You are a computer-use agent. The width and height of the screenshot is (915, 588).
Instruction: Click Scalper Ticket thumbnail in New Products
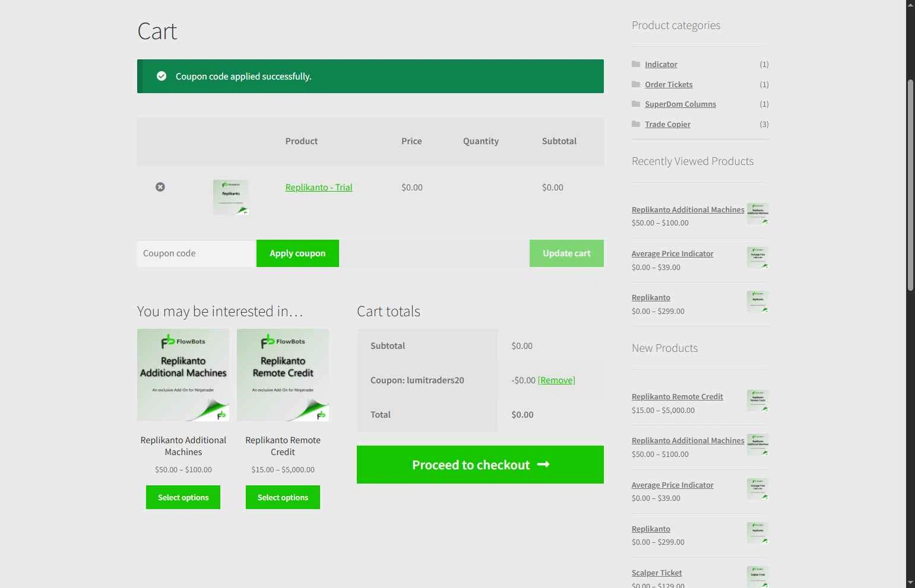(x=758, y=577)
